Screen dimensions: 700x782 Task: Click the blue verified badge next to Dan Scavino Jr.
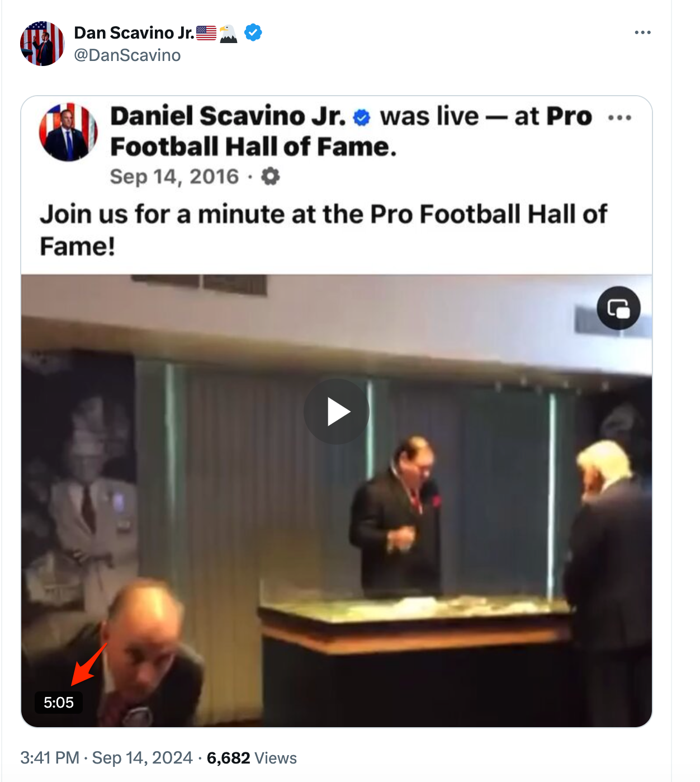[253, 32]
